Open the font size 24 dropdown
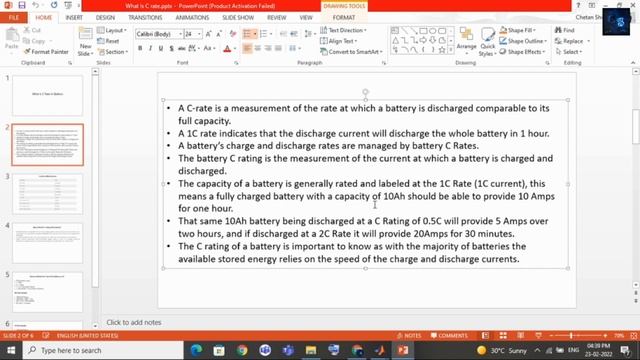The width and height of the screenshot is (640, 360). click(199, 34)
